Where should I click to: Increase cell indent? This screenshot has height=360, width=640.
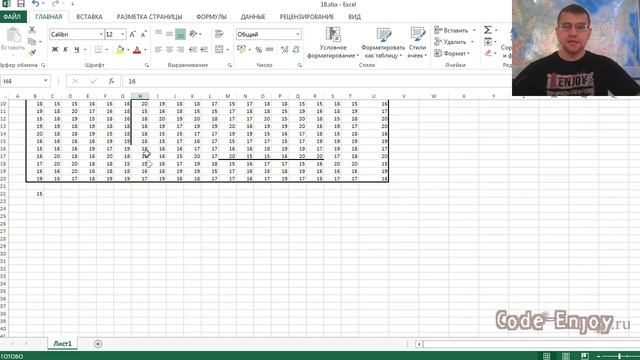[x=204, y=49]
